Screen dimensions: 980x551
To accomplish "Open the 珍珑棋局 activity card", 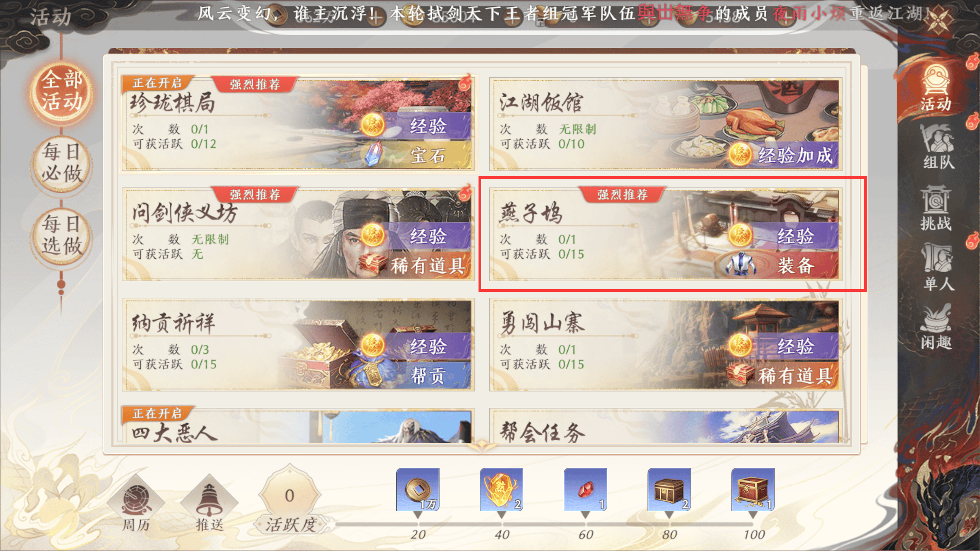I will click(298, 123).
